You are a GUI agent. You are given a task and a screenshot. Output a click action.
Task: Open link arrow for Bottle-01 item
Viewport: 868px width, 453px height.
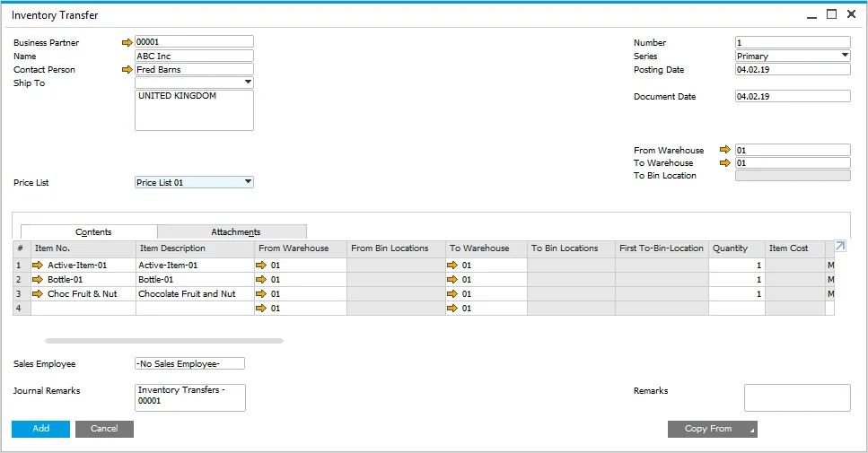pyautogui.click(x=37, y=280)
